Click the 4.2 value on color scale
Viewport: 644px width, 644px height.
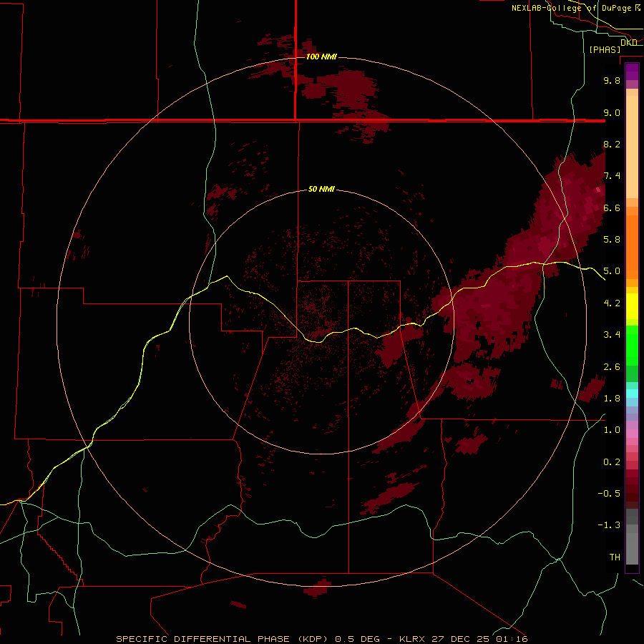[x=612, y=303]
